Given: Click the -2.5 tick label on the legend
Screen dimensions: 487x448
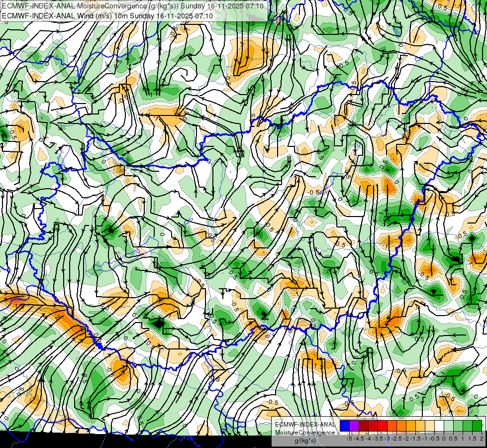Looking at the screenshot, I should click(x=396, y=439).
